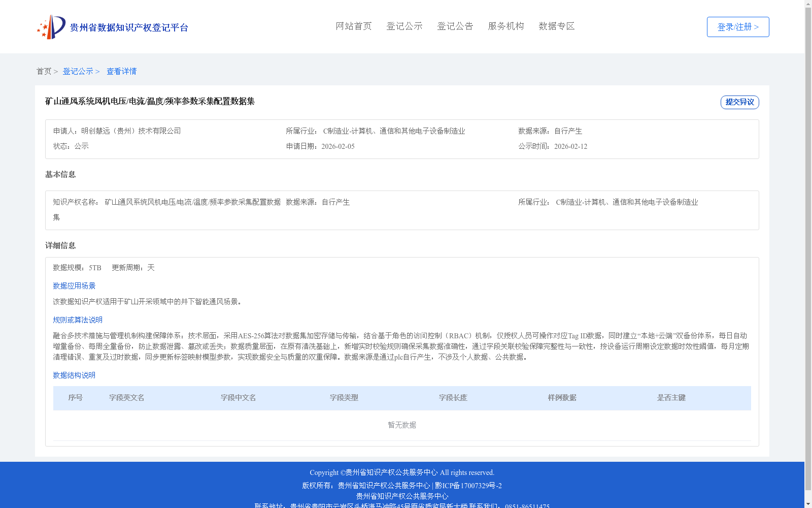Open the 登记公示 navigation menu
This screenshot has width=812, height=508.
[404, 26]
